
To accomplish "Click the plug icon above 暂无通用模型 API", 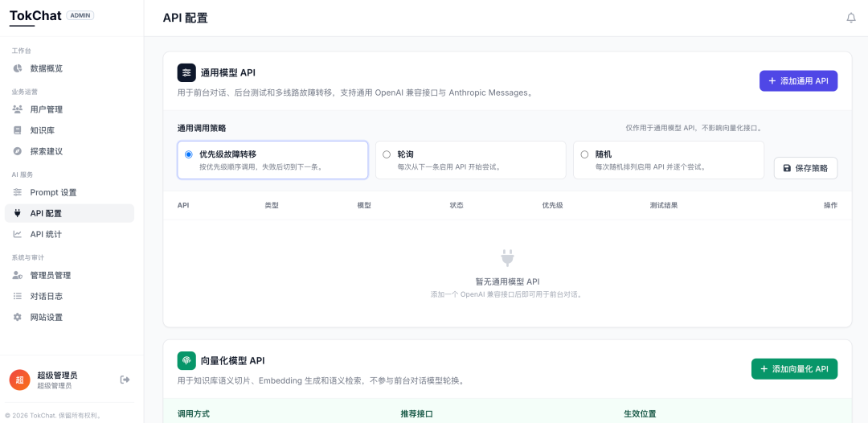I will click(507, 259).
